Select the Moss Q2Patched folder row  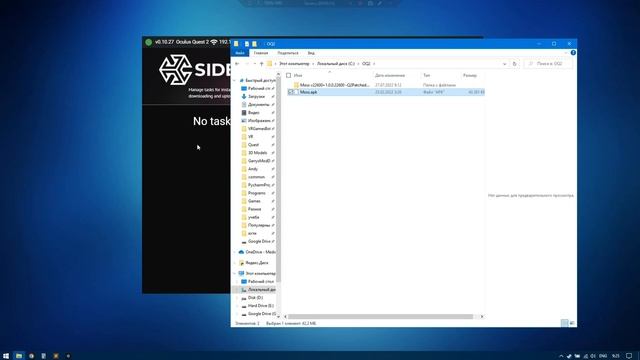click(386, 85)
